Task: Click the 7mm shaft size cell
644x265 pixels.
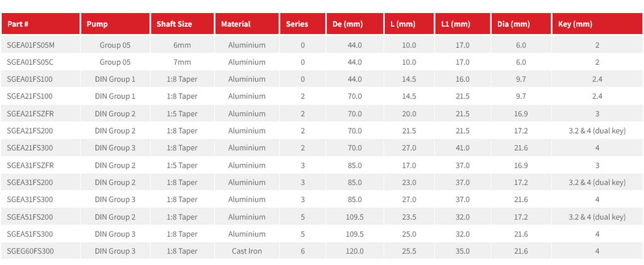Action: click(182, 62)
